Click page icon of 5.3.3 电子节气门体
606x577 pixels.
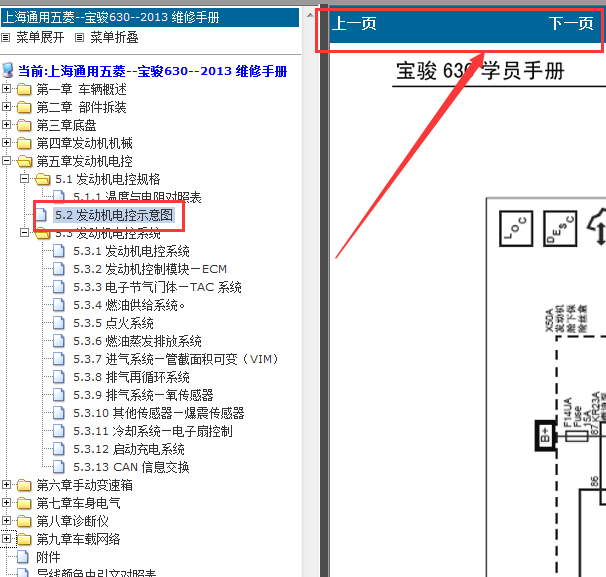[59, 287]
